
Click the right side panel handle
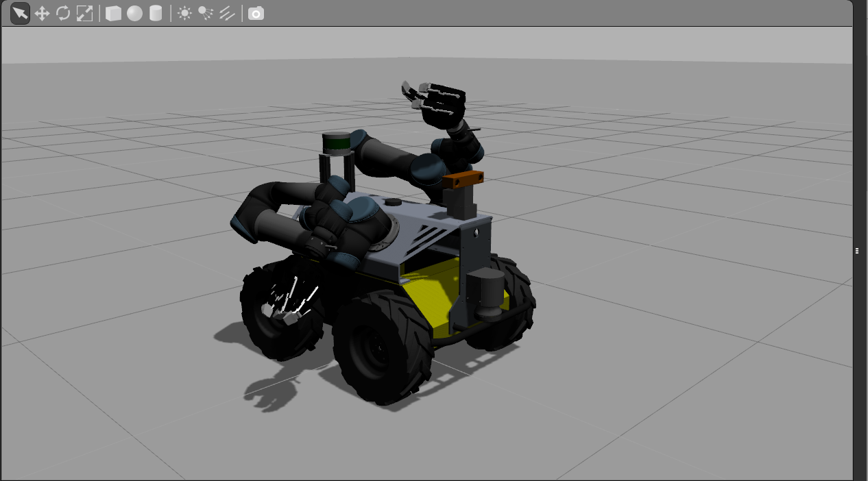857,251
